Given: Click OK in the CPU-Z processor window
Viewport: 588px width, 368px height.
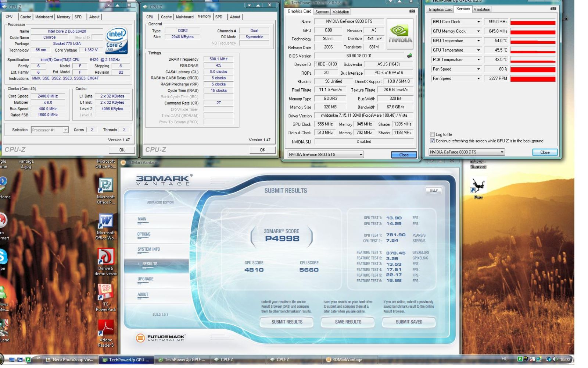Looking at the screenshot, I should [x=122, y=150].
